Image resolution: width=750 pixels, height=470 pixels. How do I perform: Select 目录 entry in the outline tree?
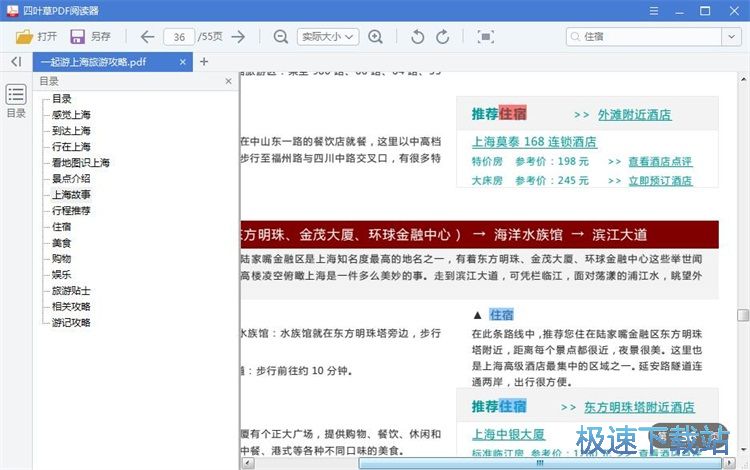pos(62,99)
